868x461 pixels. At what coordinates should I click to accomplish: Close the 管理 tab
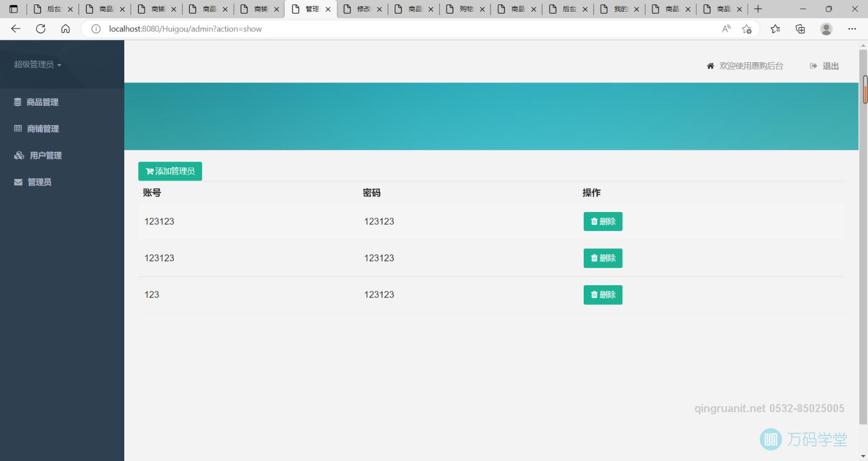point(328,9)
